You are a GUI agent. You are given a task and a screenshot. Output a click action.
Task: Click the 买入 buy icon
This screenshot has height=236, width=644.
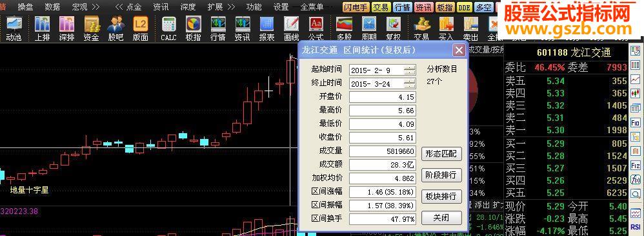(x=446, y=29)
